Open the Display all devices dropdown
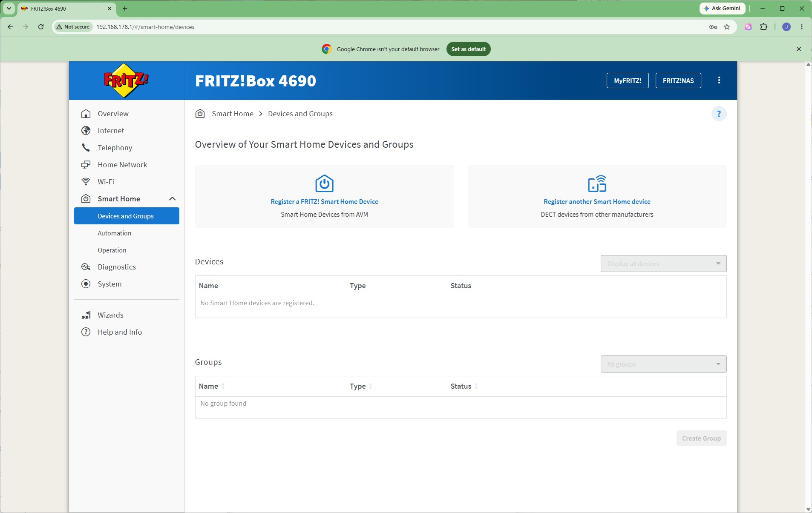812x513 pixels. [x=663, y=264]
